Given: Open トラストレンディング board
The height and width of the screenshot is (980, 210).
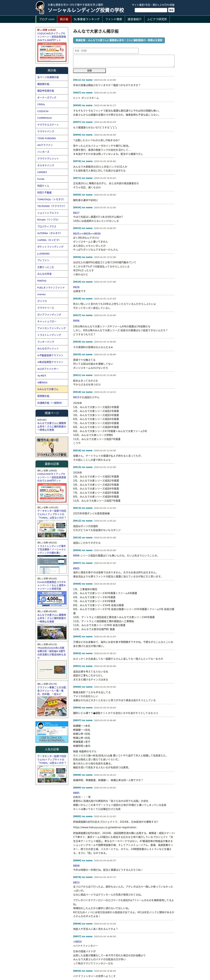Looking at the screenshot, I should [x=52, y=335].
